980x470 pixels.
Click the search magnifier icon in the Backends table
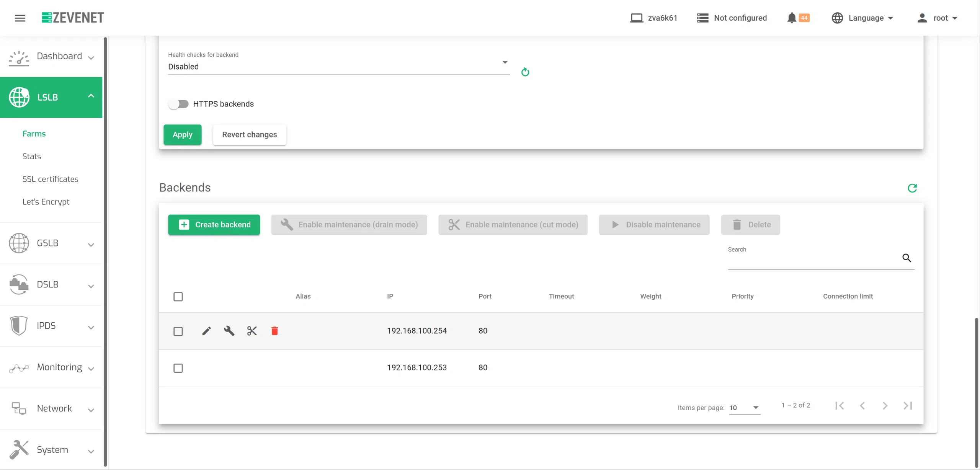906,258
